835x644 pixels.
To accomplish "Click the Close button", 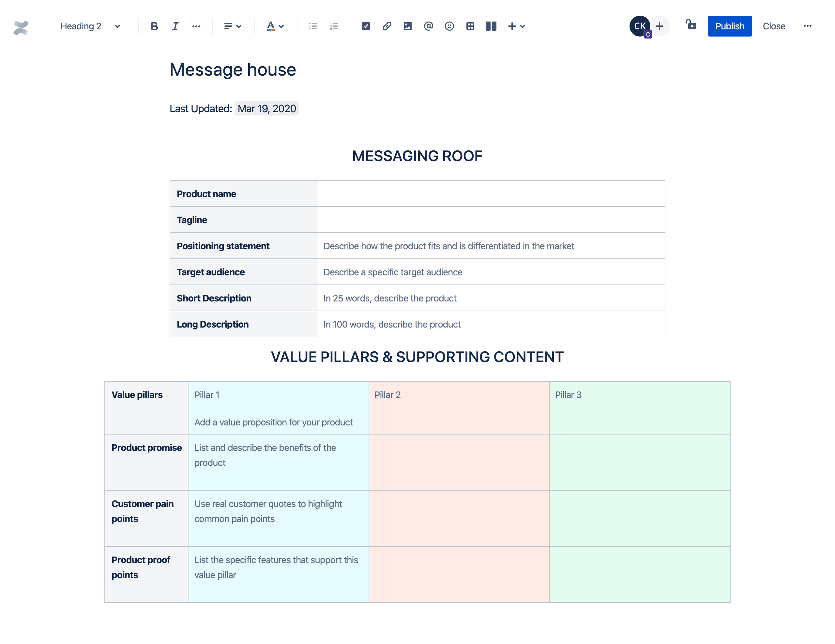I will pos(773,26).
